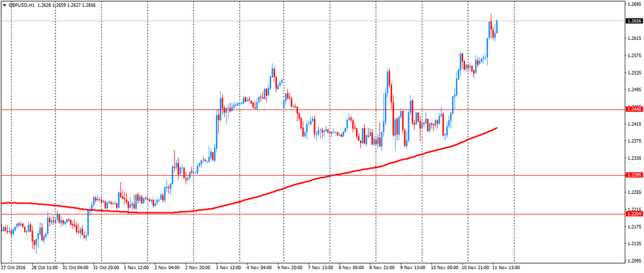
Task: Click the 7 Nov 13:00 time label
Action: click(320, 268)
